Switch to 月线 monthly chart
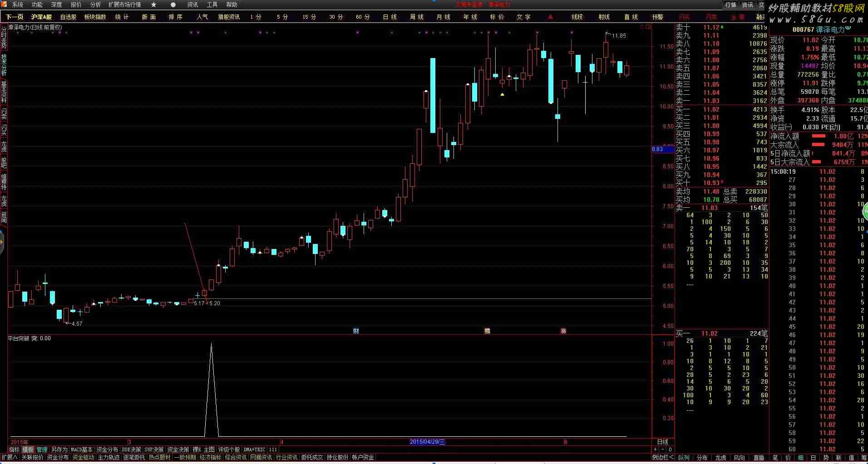 (x=443, y=17)
